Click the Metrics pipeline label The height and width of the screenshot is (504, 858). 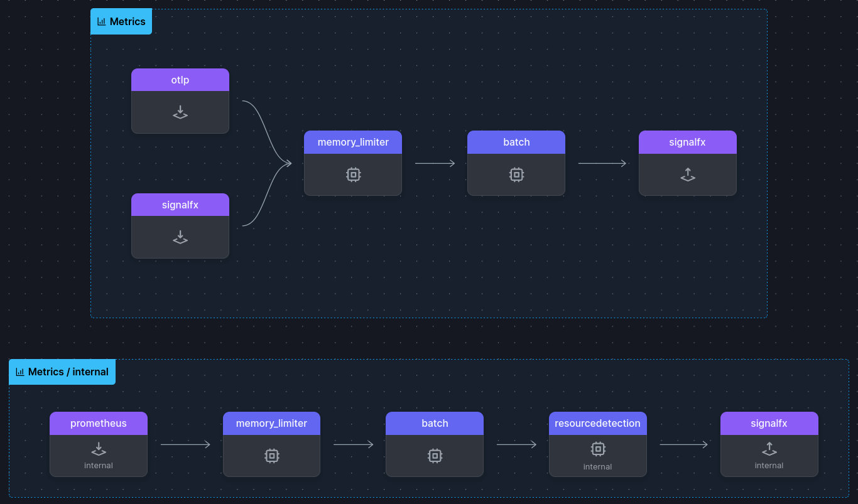click(x=121, y=21)
